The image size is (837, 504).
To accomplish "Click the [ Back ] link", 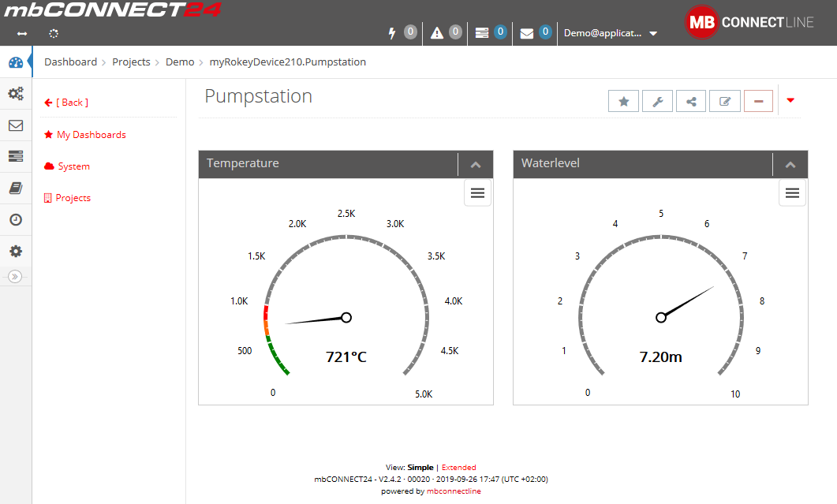I will tap(66, 103).
